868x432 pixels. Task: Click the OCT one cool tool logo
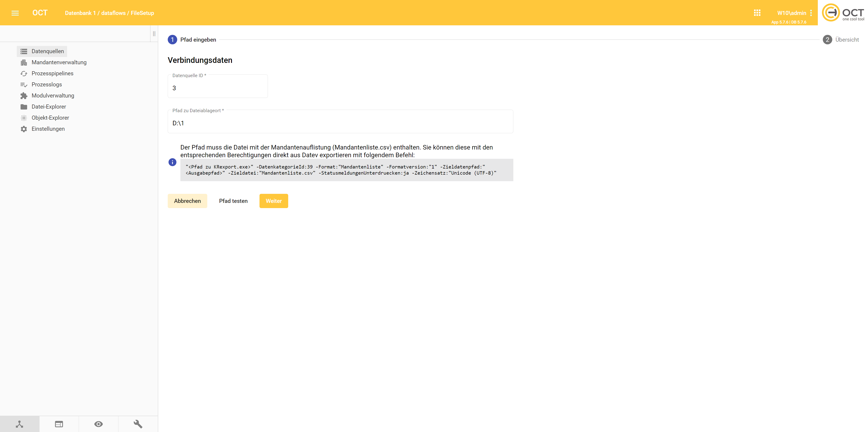tap(843, 13)
